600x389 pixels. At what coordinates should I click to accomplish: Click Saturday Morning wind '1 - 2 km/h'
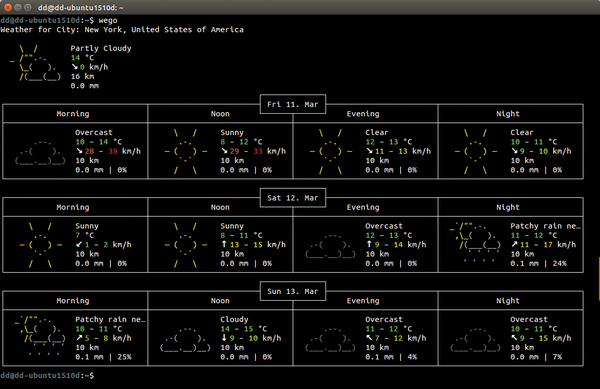click(x=103, y=245)
